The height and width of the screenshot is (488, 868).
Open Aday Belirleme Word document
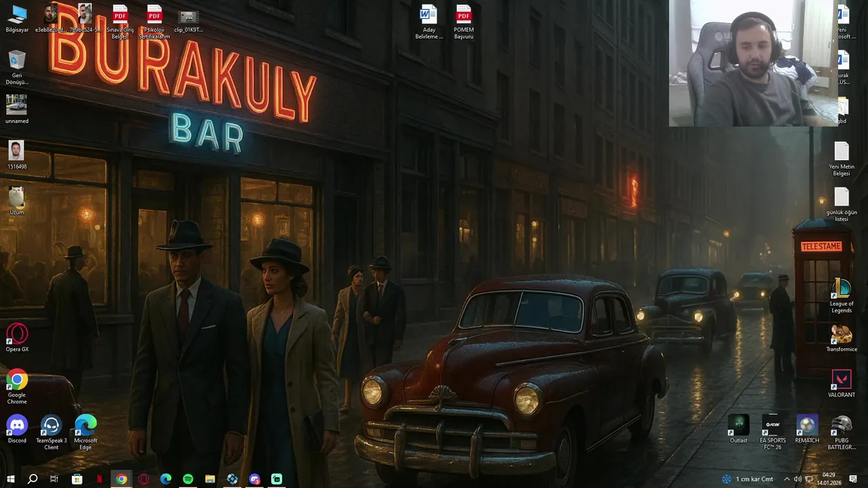click(x=429, y=22)
